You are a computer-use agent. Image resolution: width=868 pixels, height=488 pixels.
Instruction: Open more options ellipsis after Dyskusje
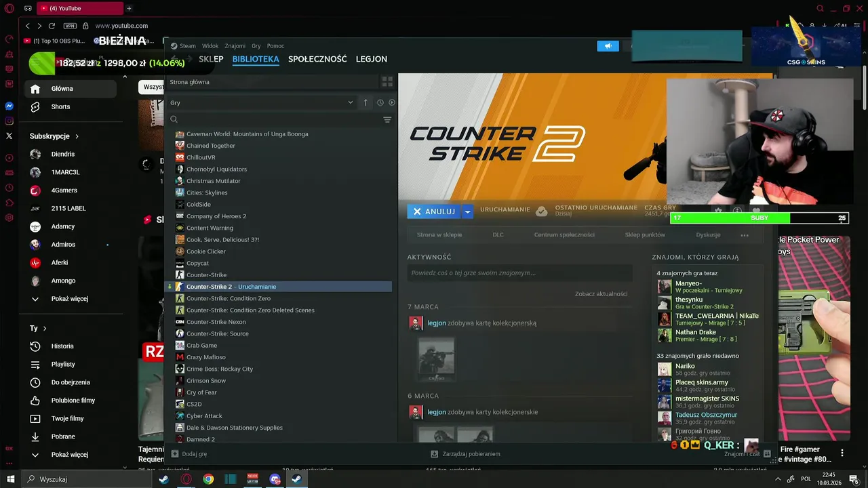[x=745, y=235]
